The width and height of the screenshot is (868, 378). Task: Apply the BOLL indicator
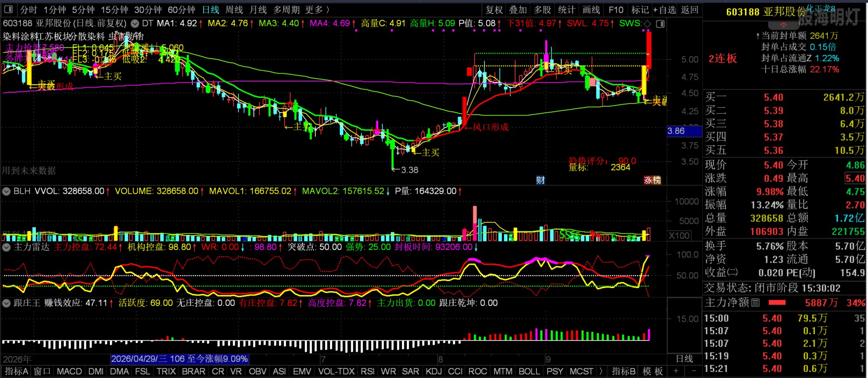coord(529,371)
